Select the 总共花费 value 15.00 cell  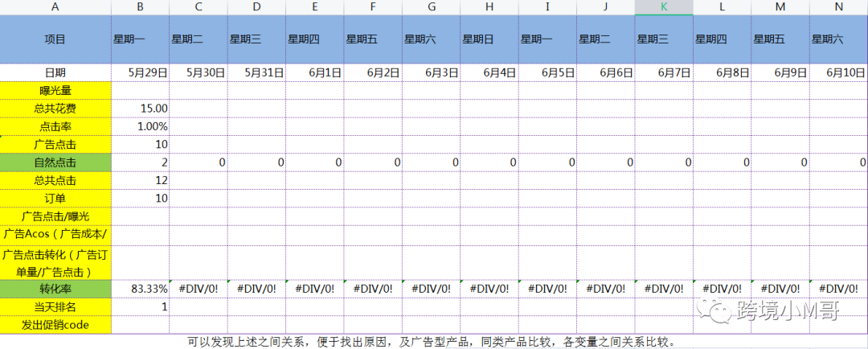[141, 108]
